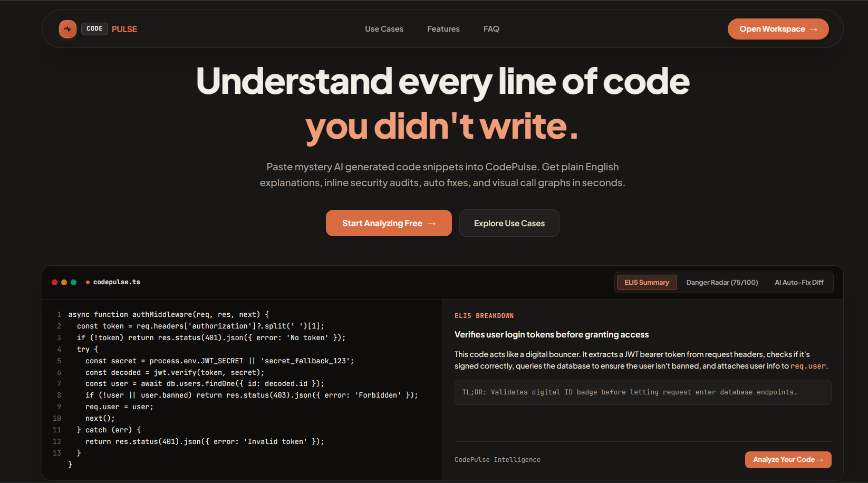This screenshot has width=868, height=483.
Task: Click the TL;DR summary box
Action: pyautogui.click(x=643, y=392)
